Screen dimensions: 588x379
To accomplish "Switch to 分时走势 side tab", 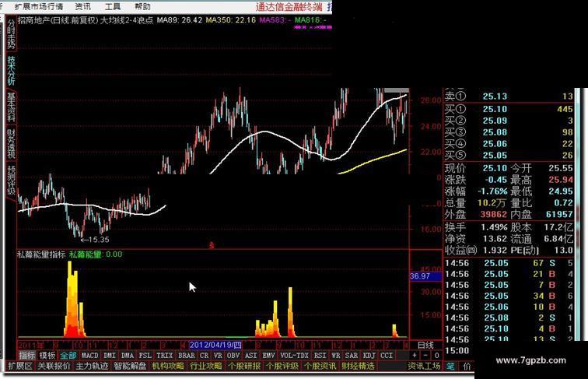I will 11,34.
